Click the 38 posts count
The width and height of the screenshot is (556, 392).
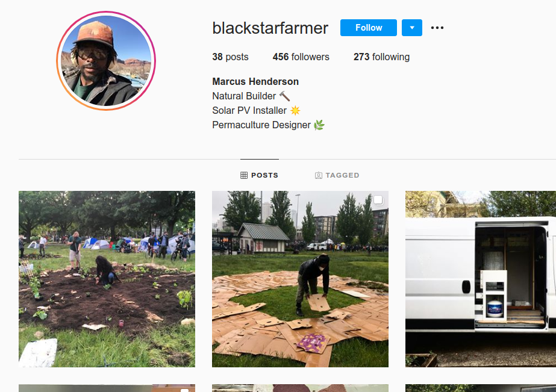pos(230,57)
